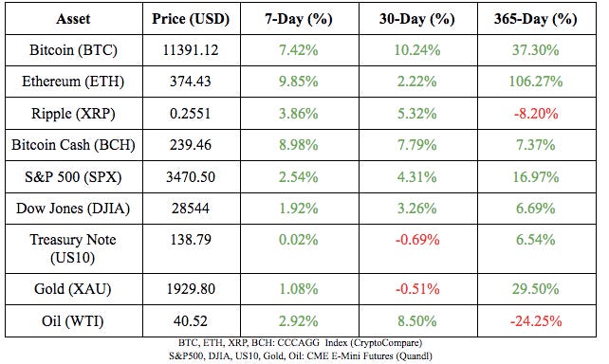The height and width of the screenshot is (364, 609).
Task: Select Oil's -24.25% yearly value
Action: pos(536,321)
